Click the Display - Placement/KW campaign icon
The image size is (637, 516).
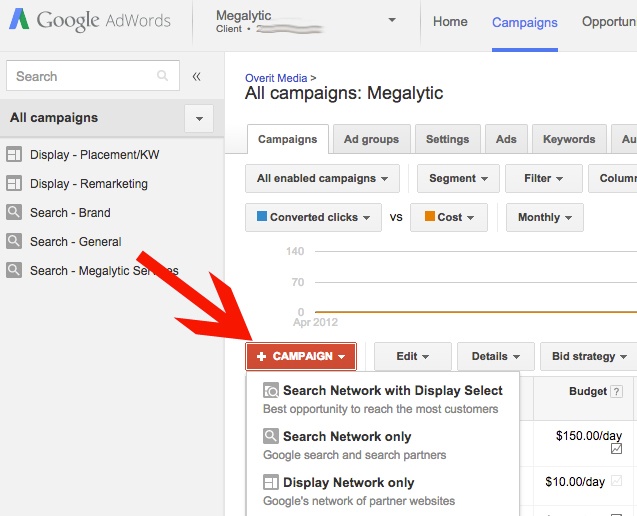pyautogui.click(x=14, y=155)
